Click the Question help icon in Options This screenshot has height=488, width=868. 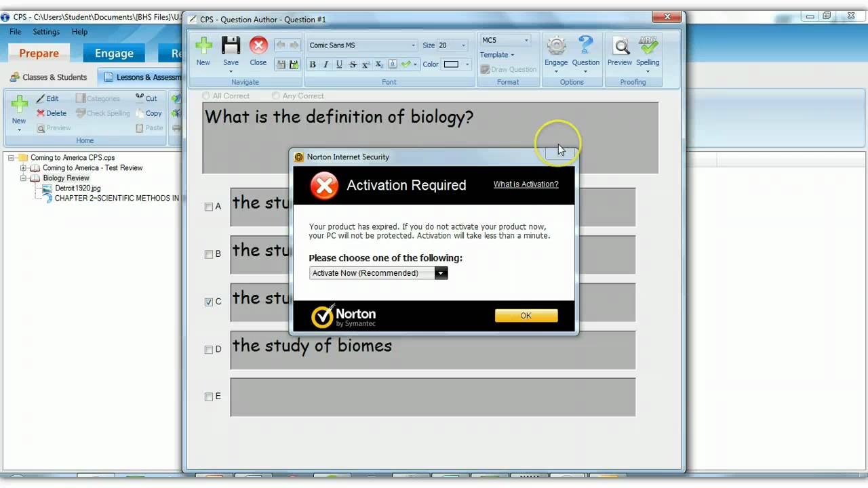pyautogui.click(x=585, y=45)
